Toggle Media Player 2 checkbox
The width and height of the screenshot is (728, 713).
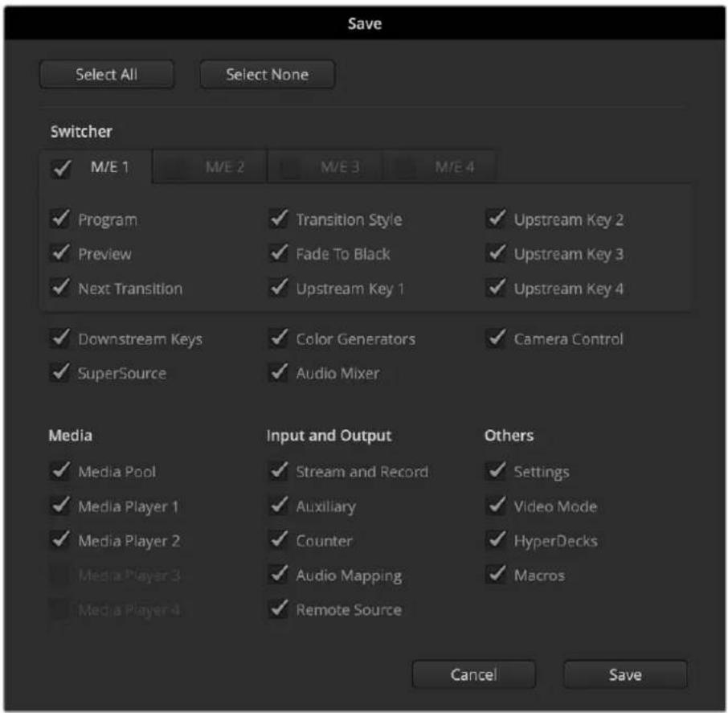(x=60, y=540)
